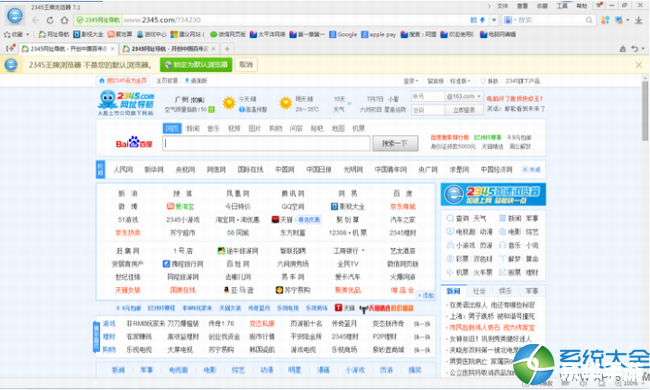Select the 音乐 search category tab

point(213,129)
